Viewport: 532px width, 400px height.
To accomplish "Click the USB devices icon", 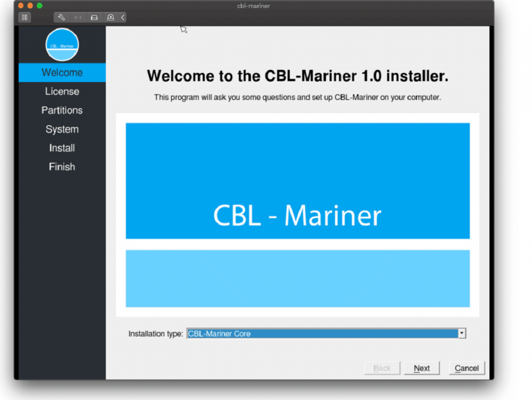I will 110,17.
